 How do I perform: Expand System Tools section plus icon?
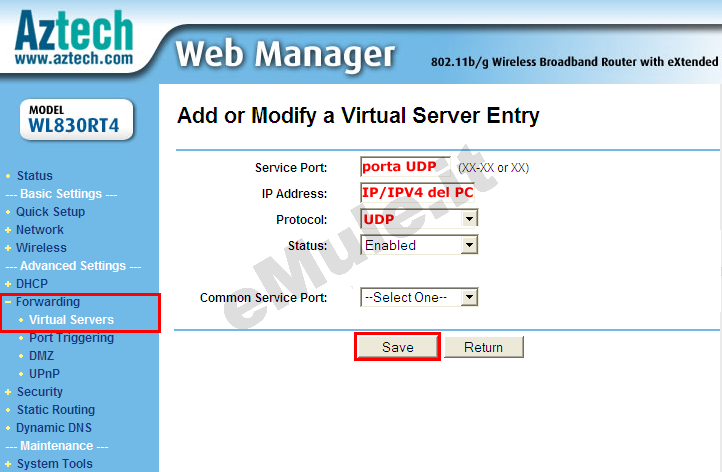pos(8,464)
